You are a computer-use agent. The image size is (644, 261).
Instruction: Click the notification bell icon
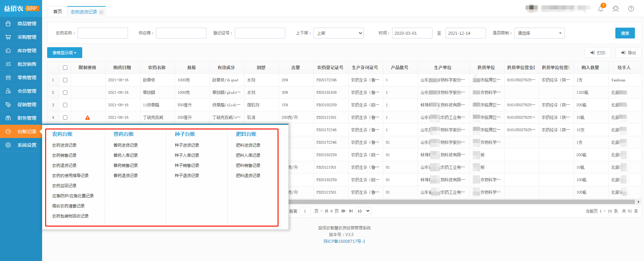601,9
